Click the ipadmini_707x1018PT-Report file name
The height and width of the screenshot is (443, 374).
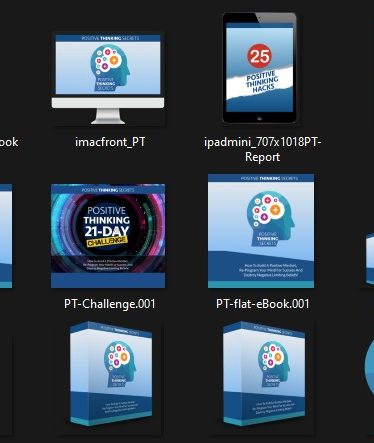(262, 149)
